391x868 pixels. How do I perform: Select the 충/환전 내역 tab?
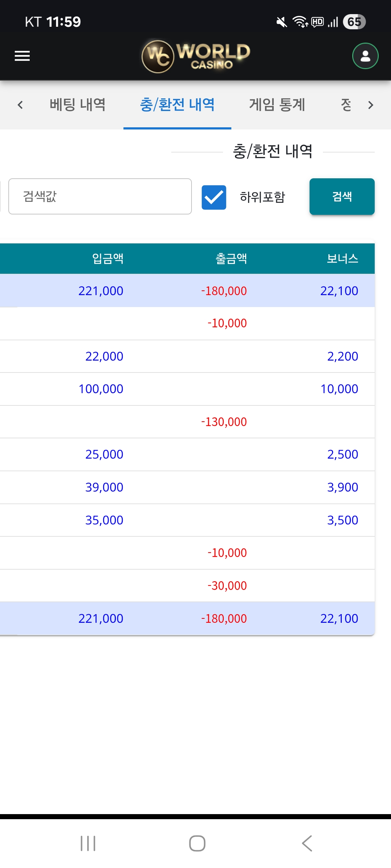(x=177, y=105)
